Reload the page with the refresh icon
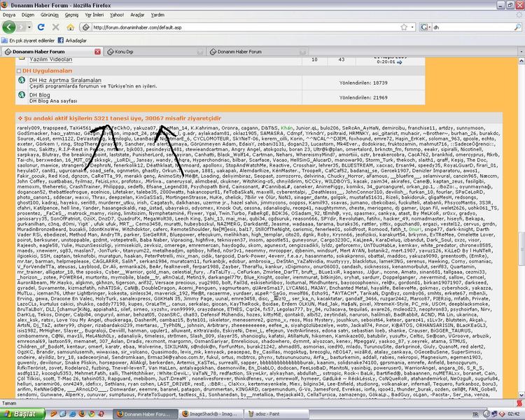This screenshot has width=525, height=420. [41, 27]
